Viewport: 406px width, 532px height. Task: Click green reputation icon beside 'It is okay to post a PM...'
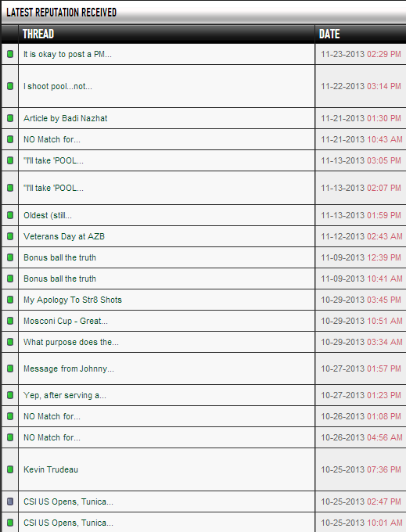tap(10, 54)
